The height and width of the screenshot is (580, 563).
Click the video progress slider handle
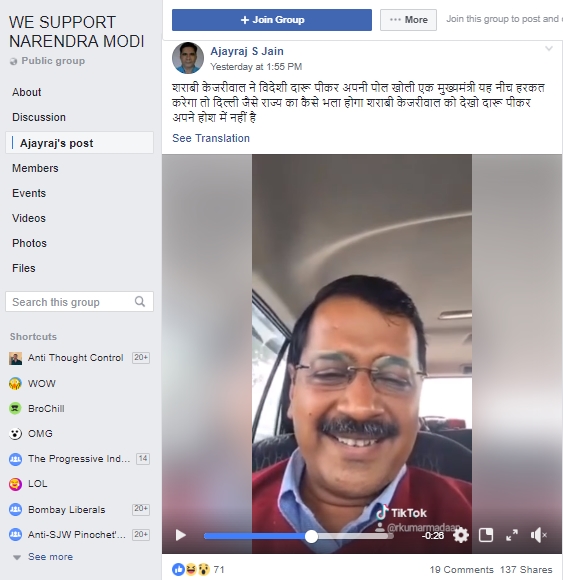point(311,536)
